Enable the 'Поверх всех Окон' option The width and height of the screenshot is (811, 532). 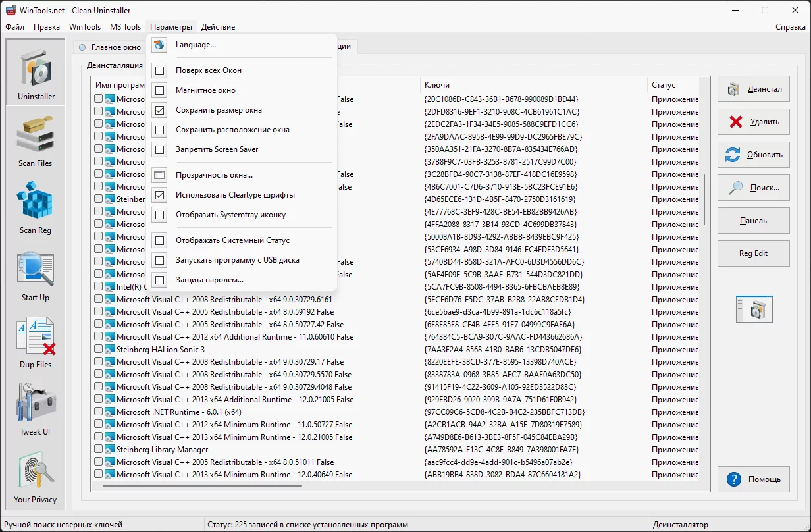[x=159, y=70]
